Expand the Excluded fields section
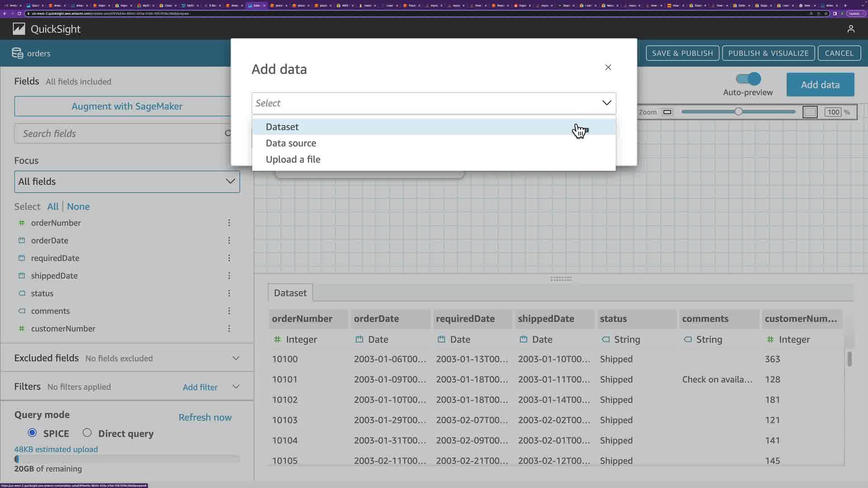Viewport: 868px width, 488px height. point(236,358)
